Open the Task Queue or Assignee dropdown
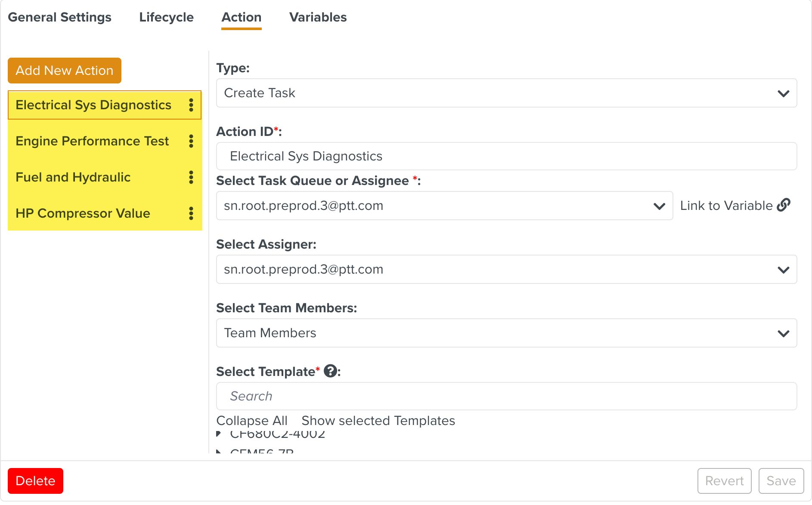Image resolution: width=812 pixels, height=505 pixels. 444,206
